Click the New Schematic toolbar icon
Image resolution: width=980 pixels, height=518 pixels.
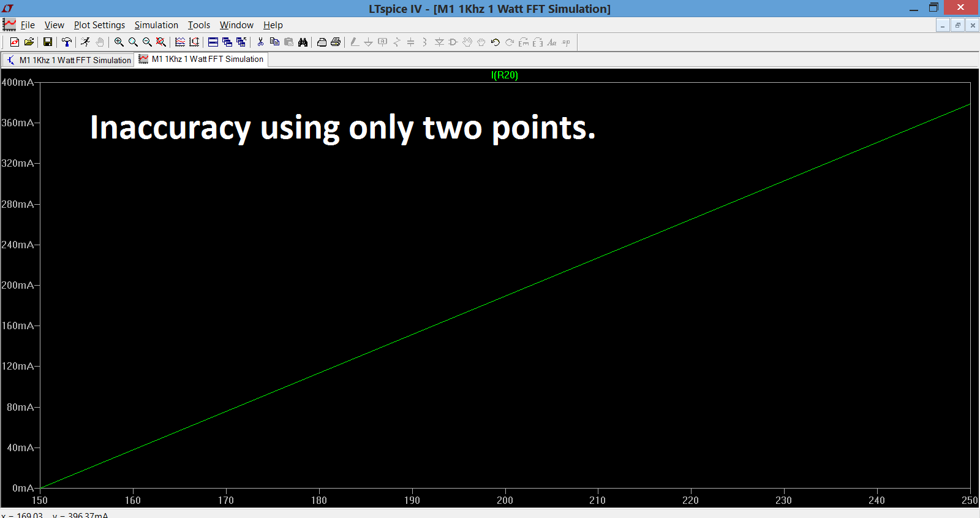(x=15, y=42)
